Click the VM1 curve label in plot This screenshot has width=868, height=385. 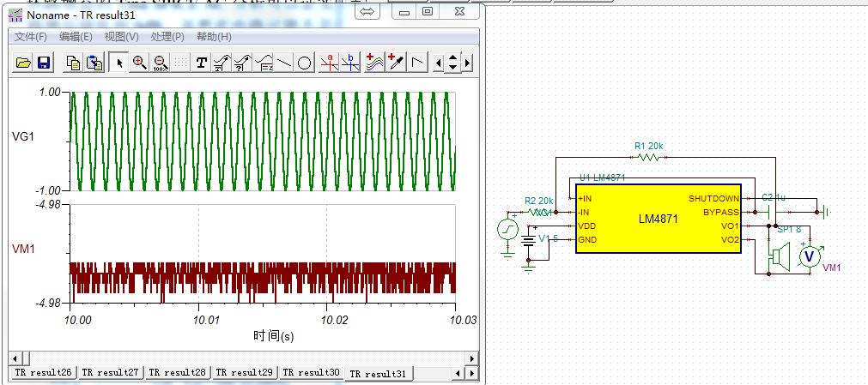[23, 249]
